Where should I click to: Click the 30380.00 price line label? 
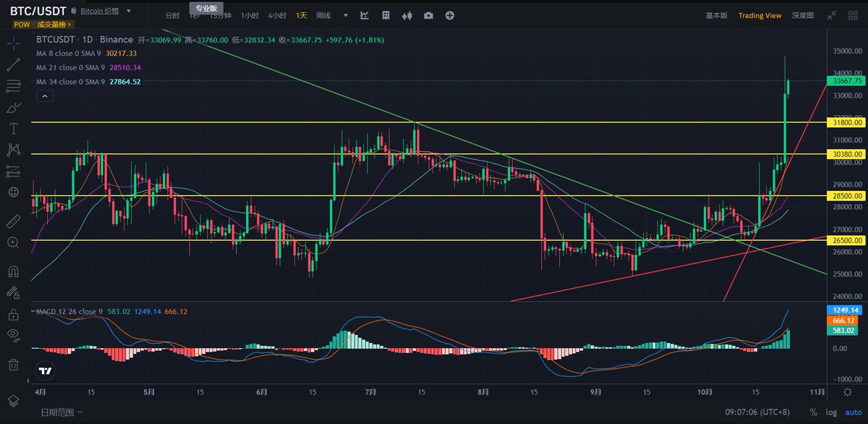[x=846, y=154]
